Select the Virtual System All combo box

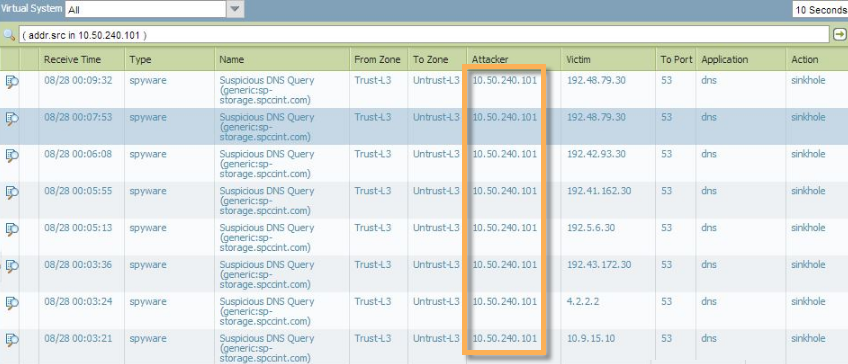click(146, 9)
